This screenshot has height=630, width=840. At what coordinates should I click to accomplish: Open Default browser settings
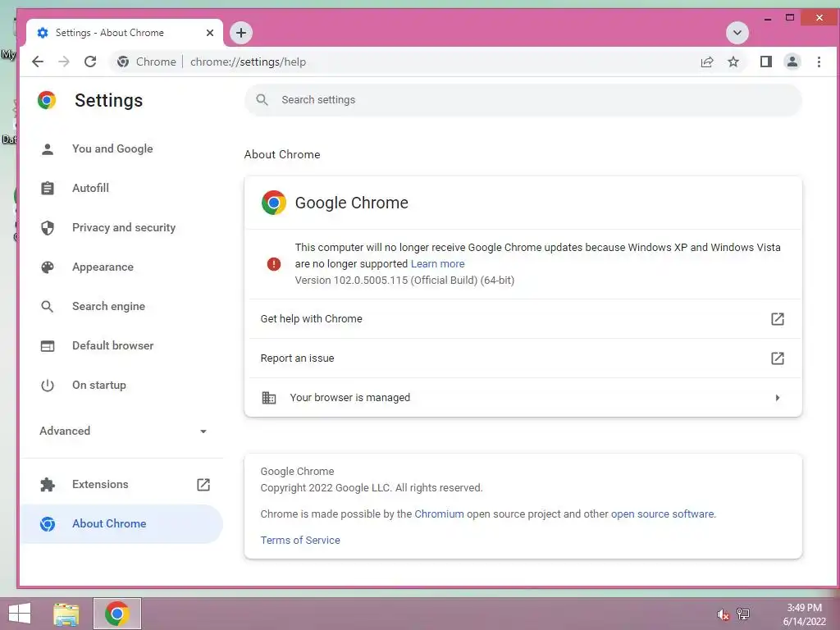click(122, 345)
